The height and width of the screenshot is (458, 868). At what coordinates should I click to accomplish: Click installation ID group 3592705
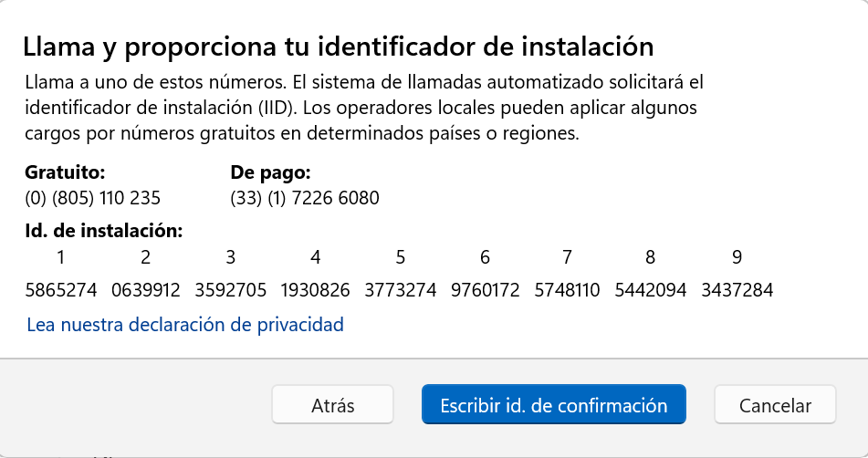[230, 290]
